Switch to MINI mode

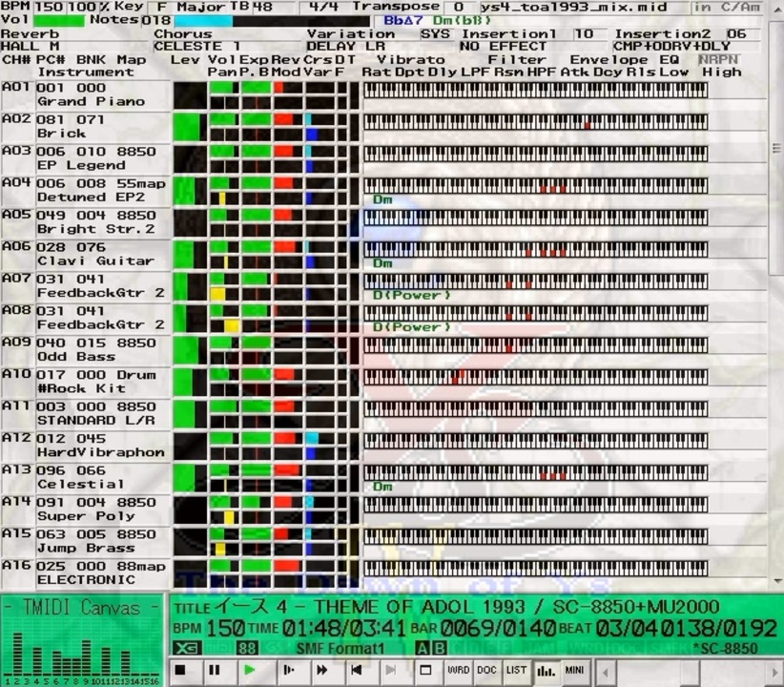[574, 670]
